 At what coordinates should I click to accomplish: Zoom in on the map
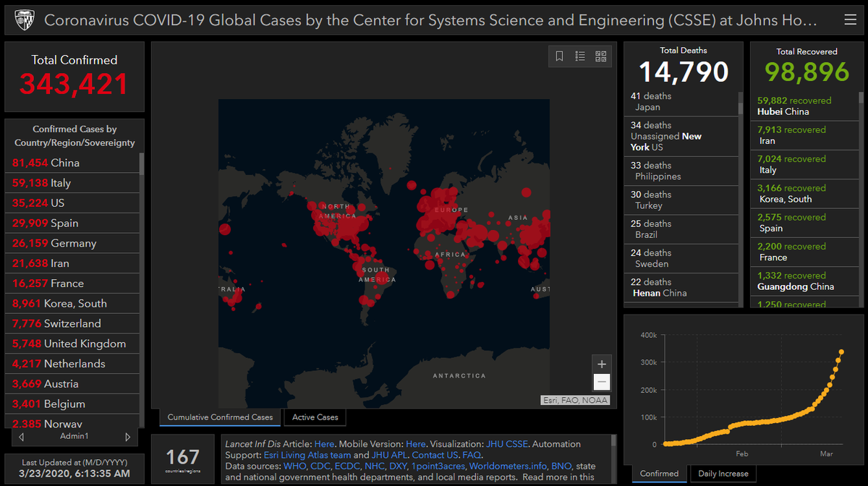pos(602,364)
